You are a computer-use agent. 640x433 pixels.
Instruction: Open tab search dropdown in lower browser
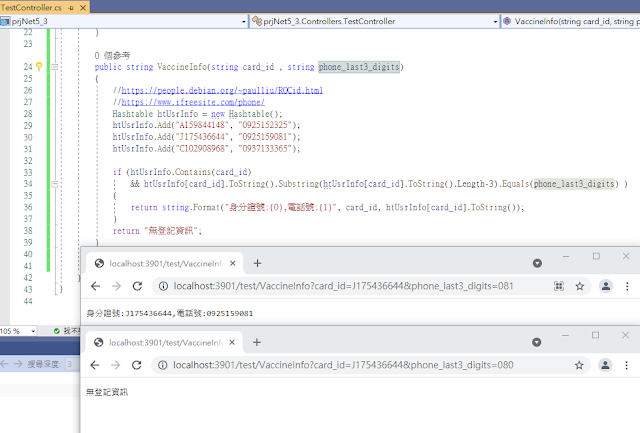pos(536,342)
